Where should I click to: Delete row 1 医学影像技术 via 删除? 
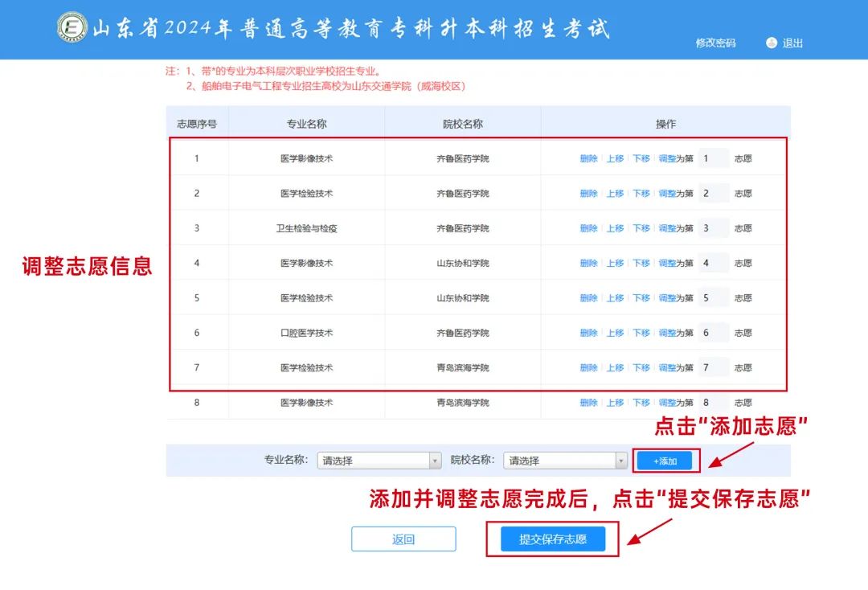pos(588,159)
